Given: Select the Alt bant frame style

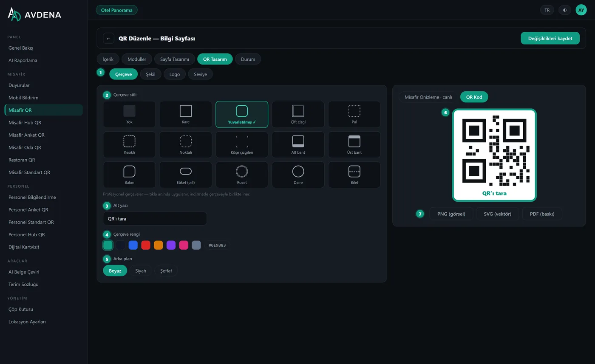Looking at the screenshot, I should pyautogui.click(x=298, y=144).
